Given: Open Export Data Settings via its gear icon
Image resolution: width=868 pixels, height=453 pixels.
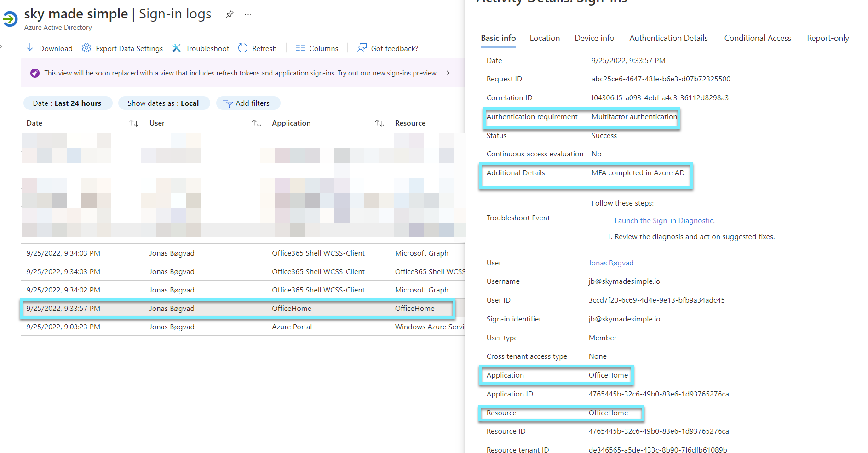Looking at the screenshot, I should [x=86, y=48].
